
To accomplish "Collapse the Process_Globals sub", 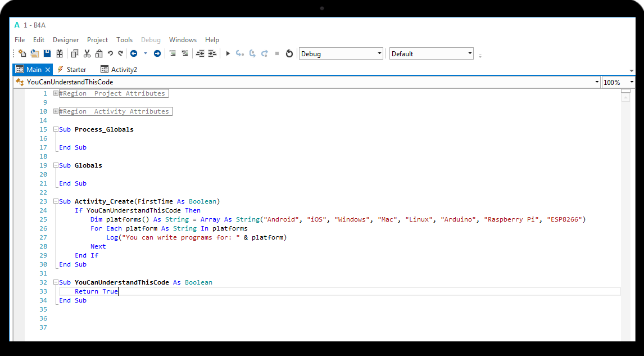I will coord(56,129).
